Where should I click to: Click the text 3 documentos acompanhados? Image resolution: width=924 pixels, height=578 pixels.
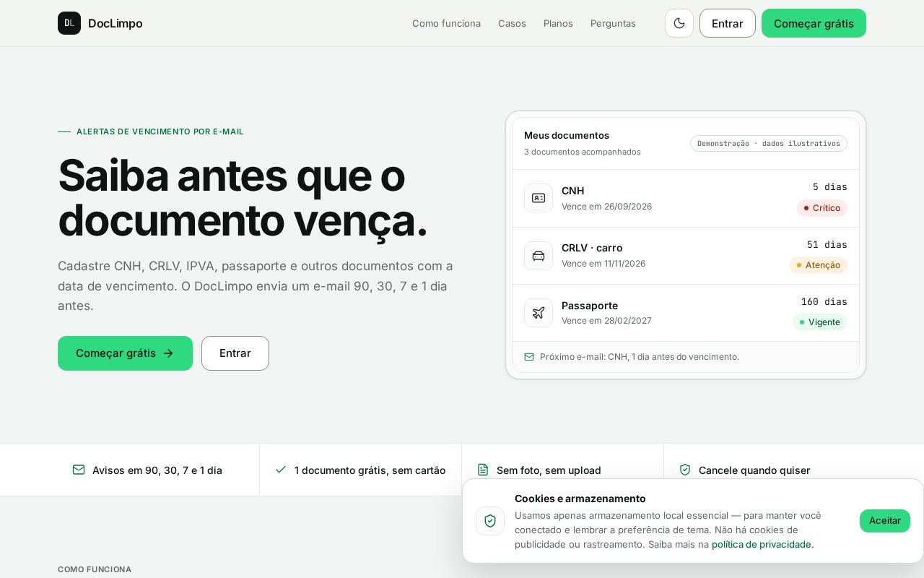(583, 152)
